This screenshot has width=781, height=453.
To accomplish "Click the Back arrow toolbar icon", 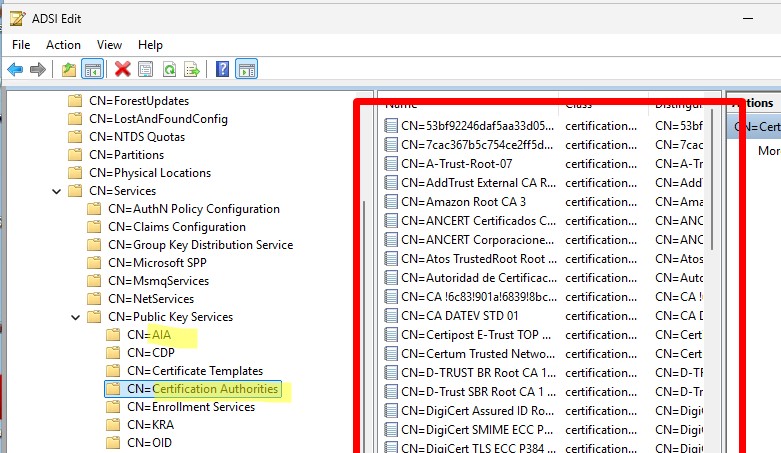I will click(15, 69).
